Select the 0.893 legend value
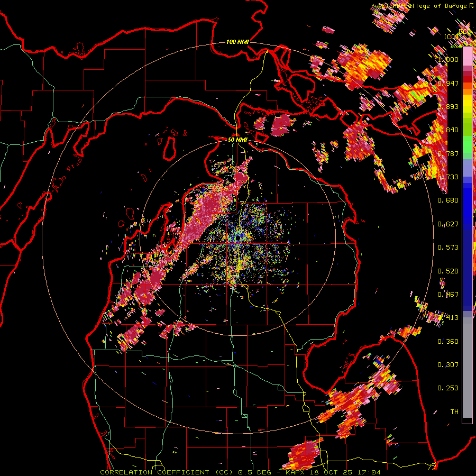The image size is (476, 476). pyautogui.click(x=448, y=106)
